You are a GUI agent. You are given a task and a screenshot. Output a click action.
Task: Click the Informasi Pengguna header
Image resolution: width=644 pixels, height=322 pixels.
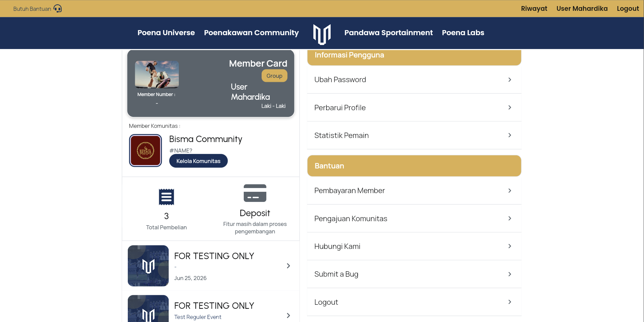coord(414,57)
